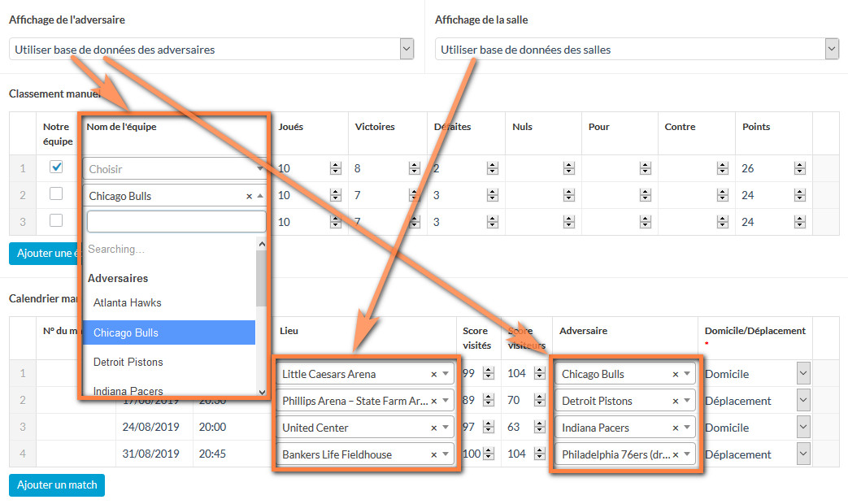Adjust home score stepper showing 89
The width and height of the screenshot is (848, 504).
[489, 400]
